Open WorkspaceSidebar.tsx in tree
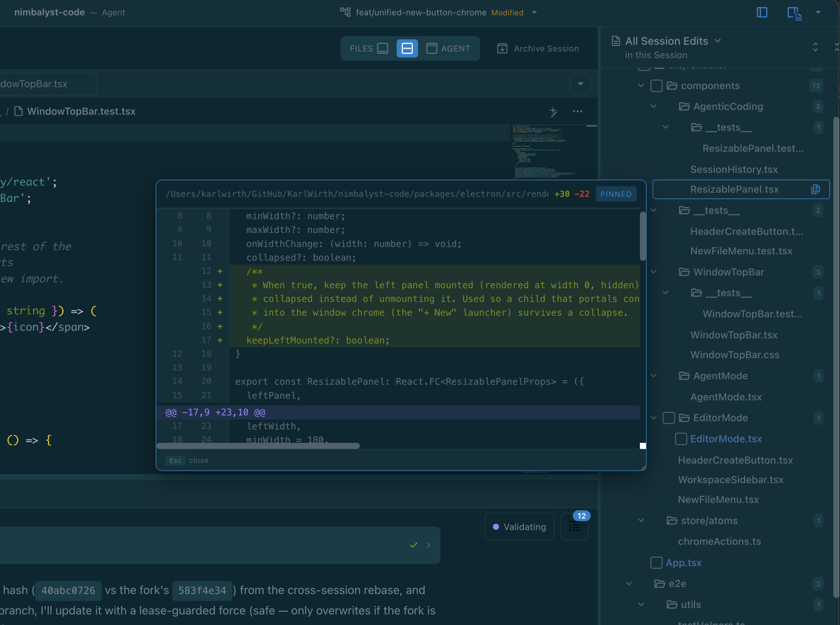 730,479
